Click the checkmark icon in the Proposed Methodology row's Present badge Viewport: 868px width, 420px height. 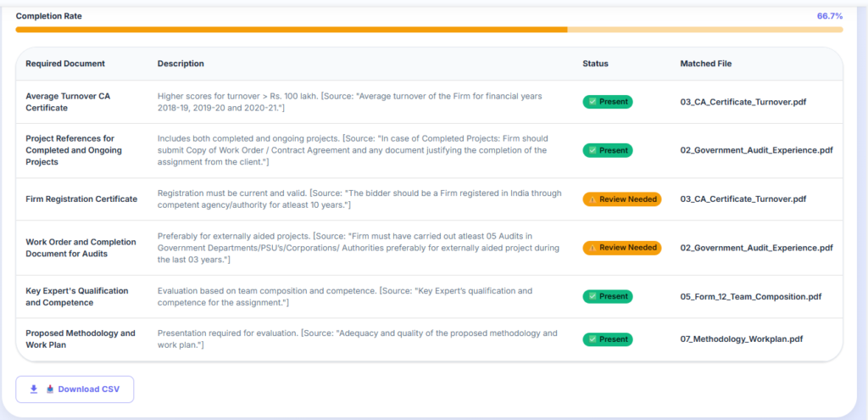(593, 339)
